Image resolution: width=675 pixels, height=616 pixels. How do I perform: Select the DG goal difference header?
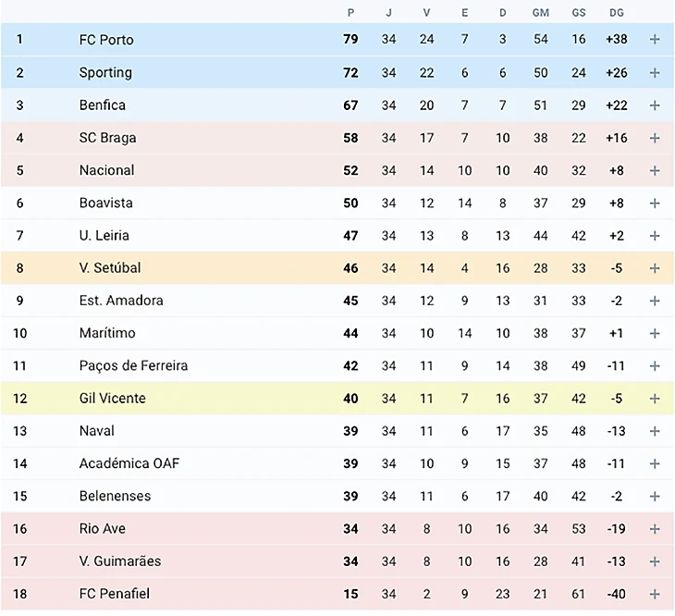tap(616, 13)
